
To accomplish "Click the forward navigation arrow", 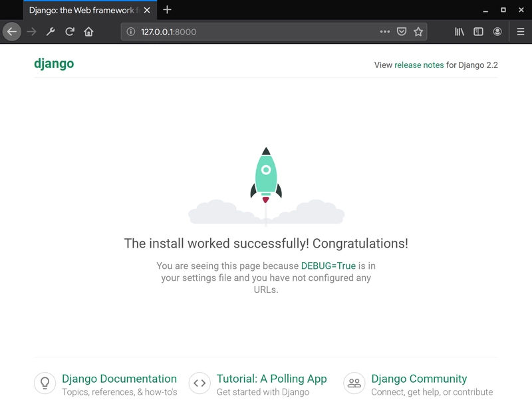I will pyautogui.click(x=31, y=31).
